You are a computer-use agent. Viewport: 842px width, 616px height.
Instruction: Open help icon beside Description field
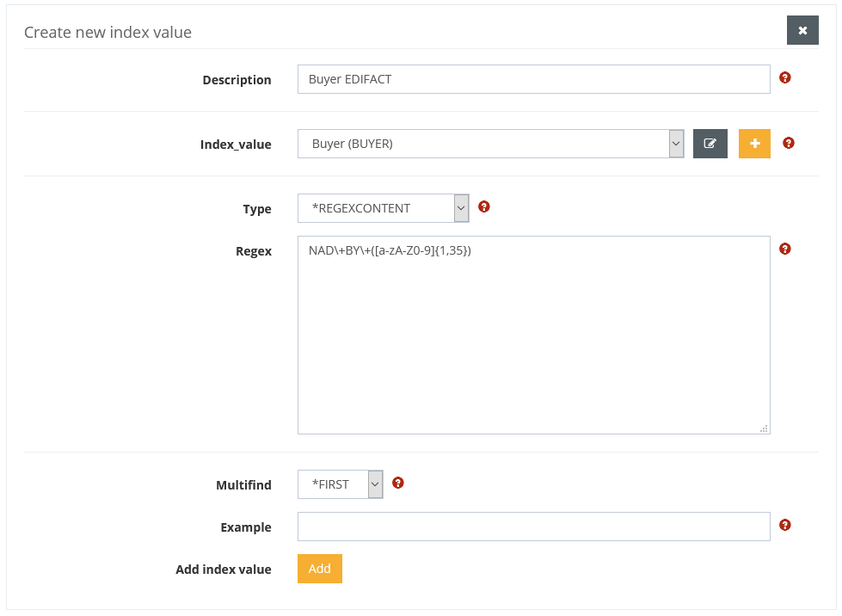pyautogui.click(x=784, y=77)
